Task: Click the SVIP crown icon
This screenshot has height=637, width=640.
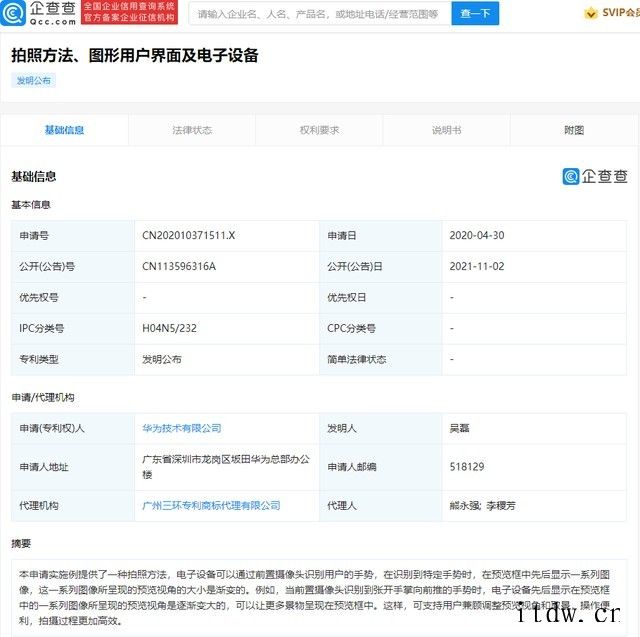Action: click(590, 13)
